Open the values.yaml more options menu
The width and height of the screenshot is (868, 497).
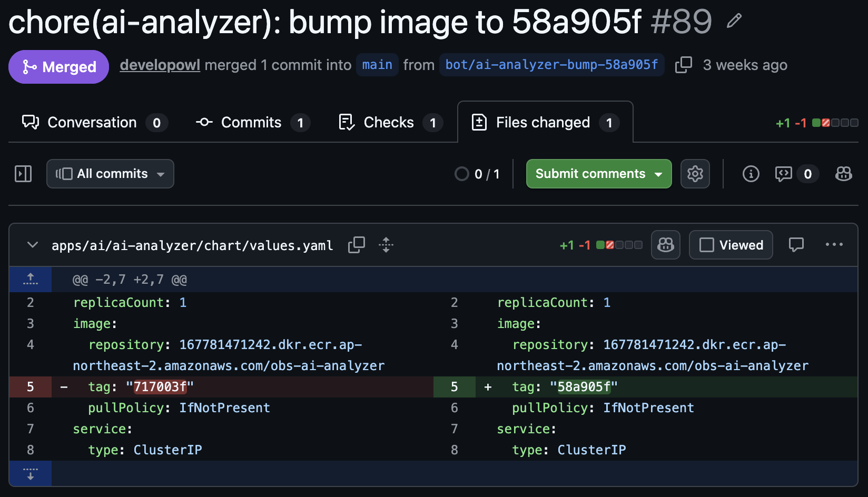834,245
